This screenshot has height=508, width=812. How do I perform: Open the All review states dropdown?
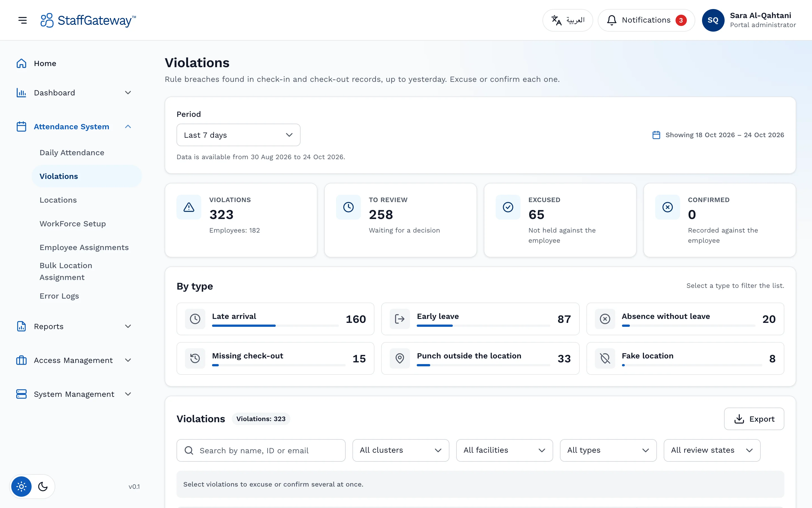[x=712, y=450]
